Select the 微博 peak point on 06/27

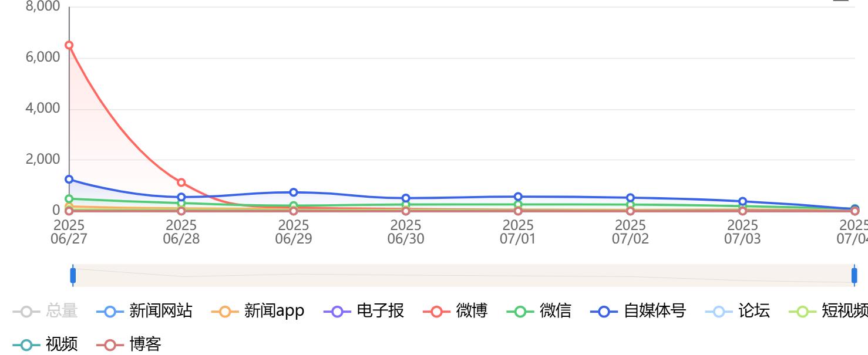pos(69,45)
